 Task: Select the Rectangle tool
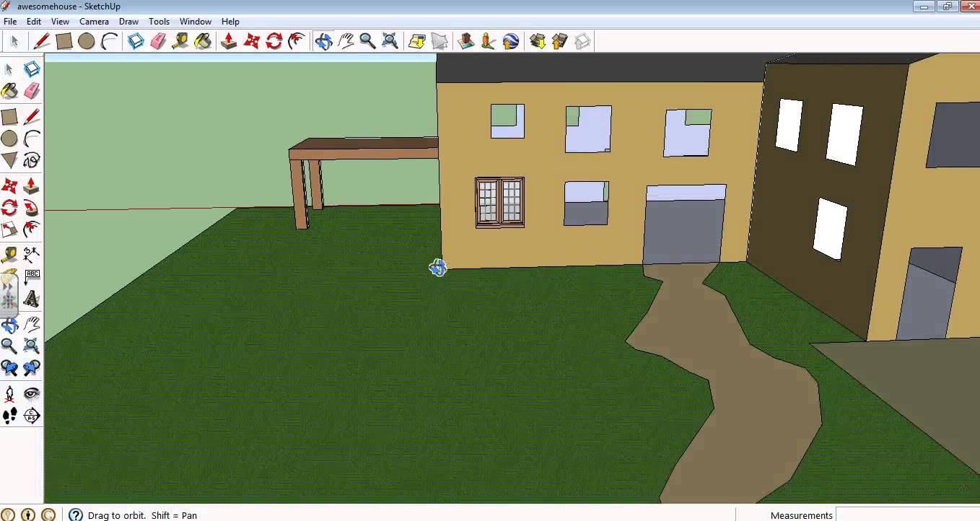click(x=64, y=41)
